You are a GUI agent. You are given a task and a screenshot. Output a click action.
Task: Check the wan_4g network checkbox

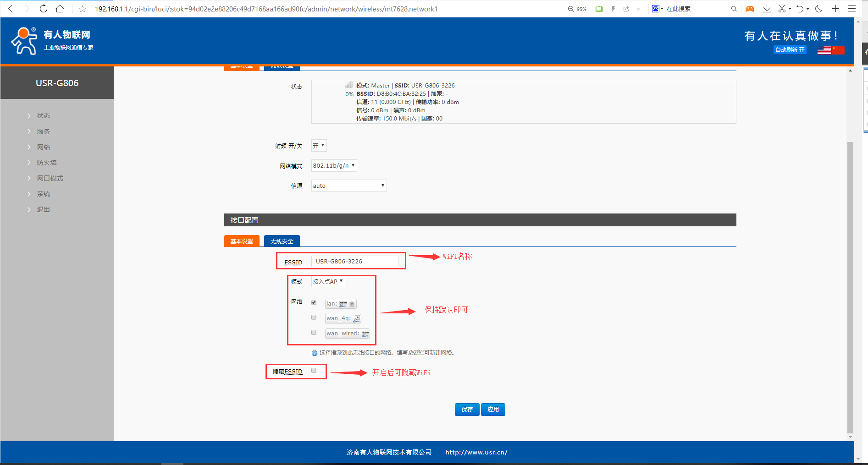tap(314, 317)
